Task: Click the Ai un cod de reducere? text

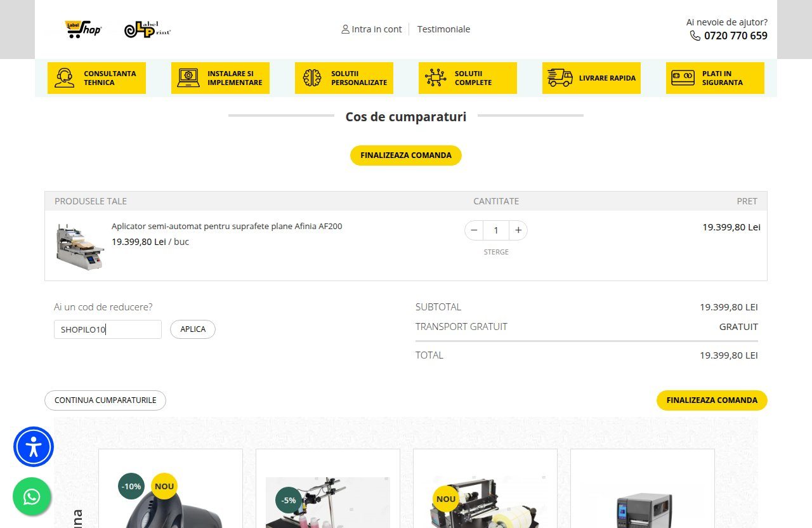Action: [103, 307]
